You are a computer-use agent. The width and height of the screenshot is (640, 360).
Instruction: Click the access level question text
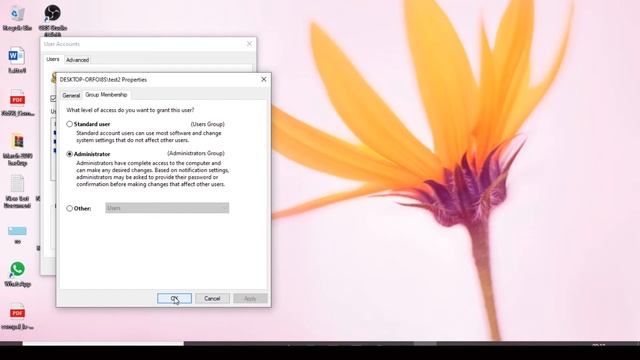click(130, 110)
